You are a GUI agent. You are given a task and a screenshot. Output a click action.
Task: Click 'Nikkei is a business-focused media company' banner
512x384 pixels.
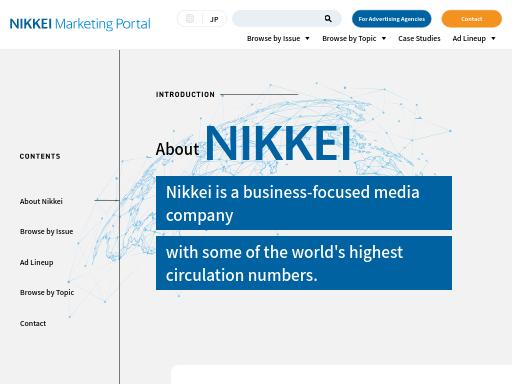pos(304,203)
